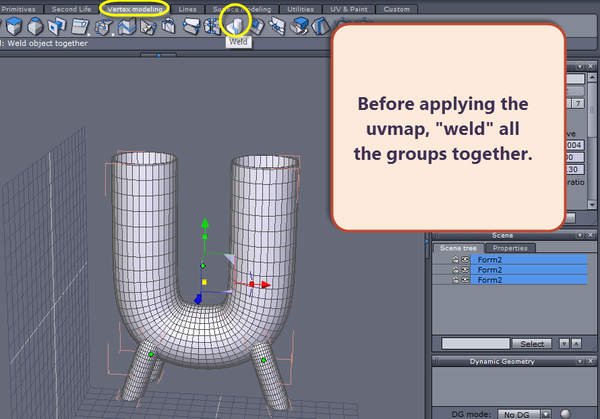Click the green point on right leg
This screenshot has width=600, height=419.
click(263, 360)
